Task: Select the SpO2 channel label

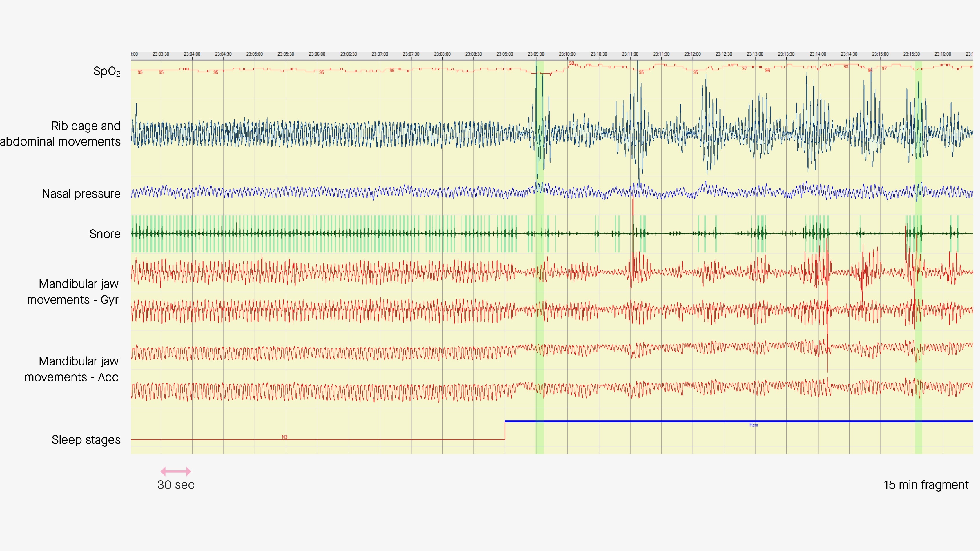Action: (107, 71)
